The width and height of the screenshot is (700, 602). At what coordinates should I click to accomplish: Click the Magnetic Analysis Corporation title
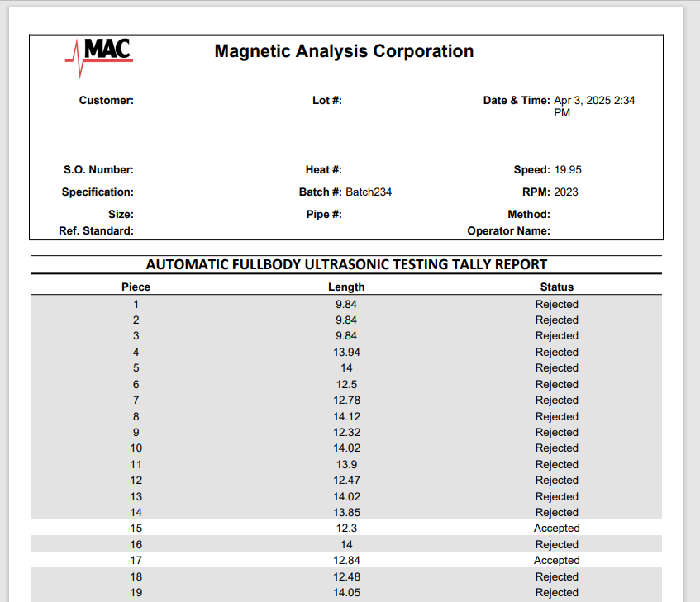pos(344,51)
